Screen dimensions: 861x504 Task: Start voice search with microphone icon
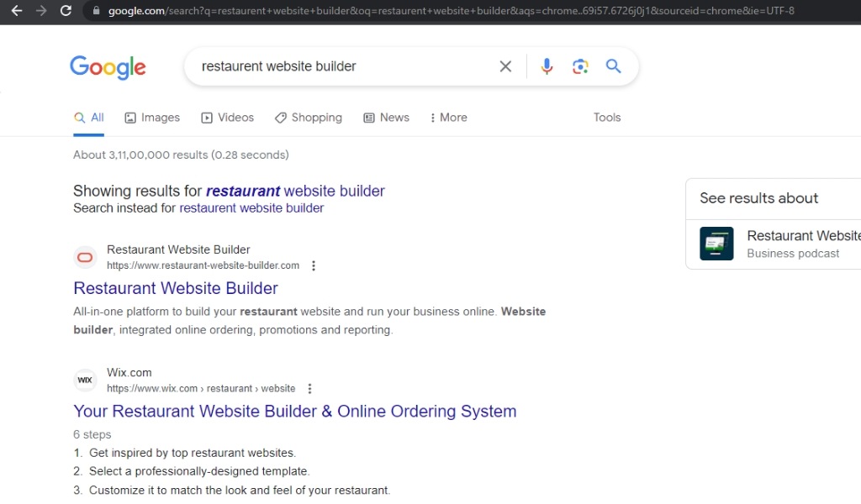point(547,66)
